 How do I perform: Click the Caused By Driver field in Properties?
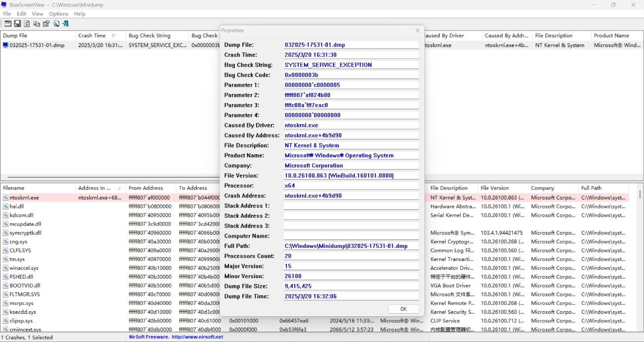pos(351,125)
